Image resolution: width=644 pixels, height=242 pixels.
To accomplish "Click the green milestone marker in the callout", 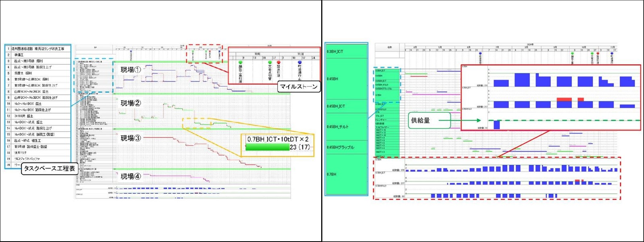I will [241, 62].
